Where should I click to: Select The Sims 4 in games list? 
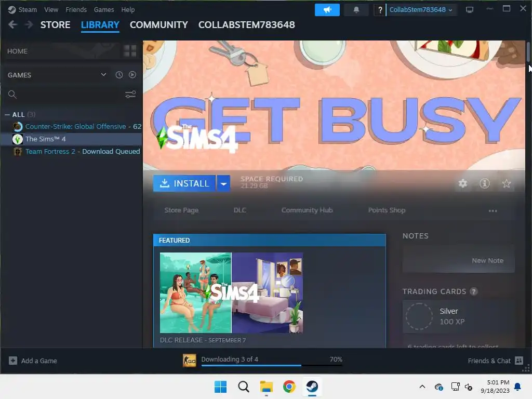71,139
